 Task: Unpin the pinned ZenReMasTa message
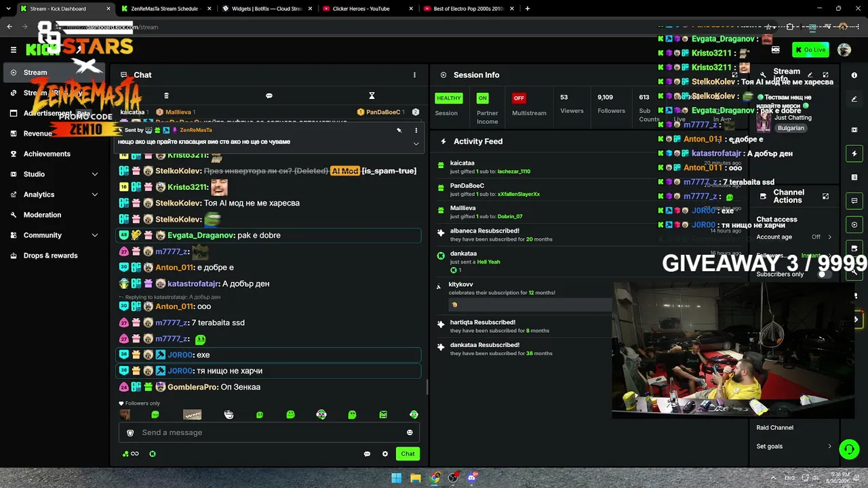pos(399,130)
